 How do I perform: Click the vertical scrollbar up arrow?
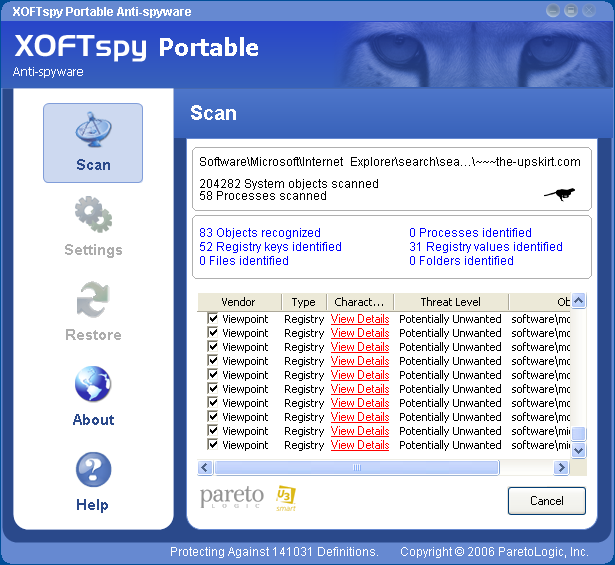[579, 301]
